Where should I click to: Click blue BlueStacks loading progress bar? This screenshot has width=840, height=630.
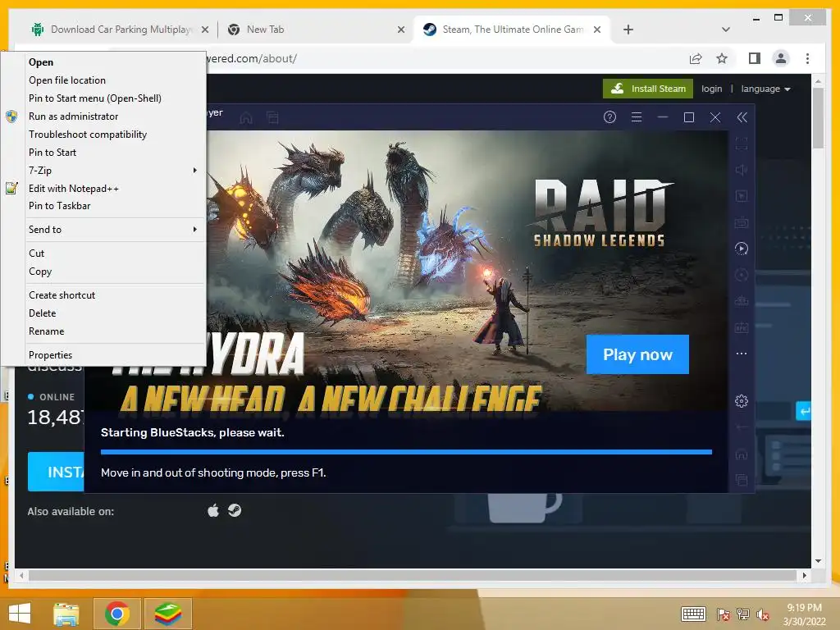coord(406,452)
